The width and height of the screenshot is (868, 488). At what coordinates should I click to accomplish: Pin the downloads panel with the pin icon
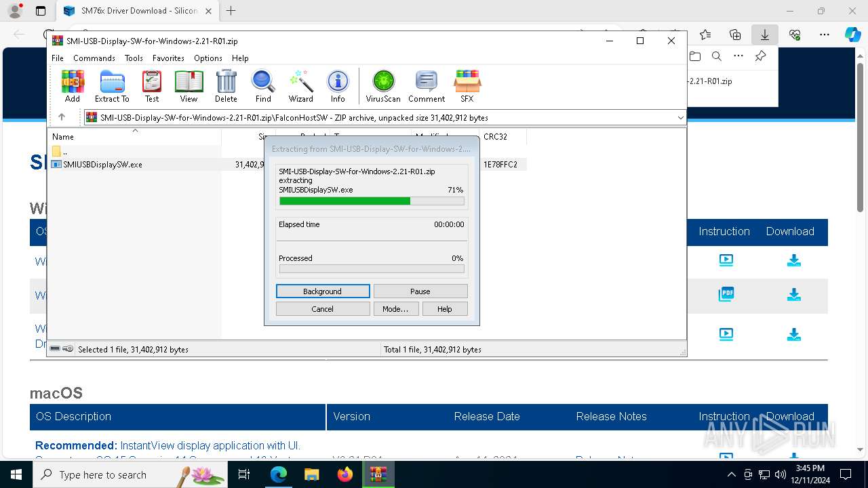pyautogui.click(x=761, y=56)
